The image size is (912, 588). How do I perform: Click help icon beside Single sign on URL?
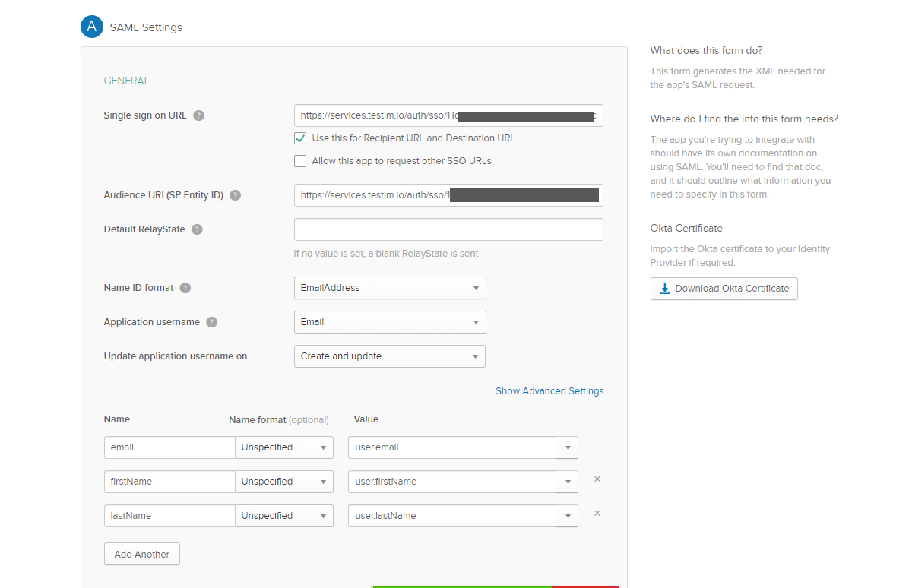tap(198, 115)
